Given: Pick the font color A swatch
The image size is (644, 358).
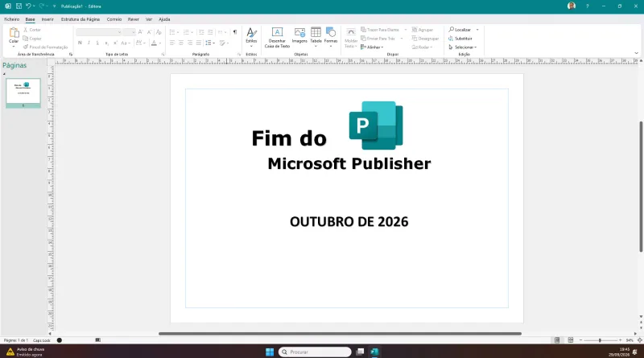Looking at the screenshot, I should [x=154, y=43].
